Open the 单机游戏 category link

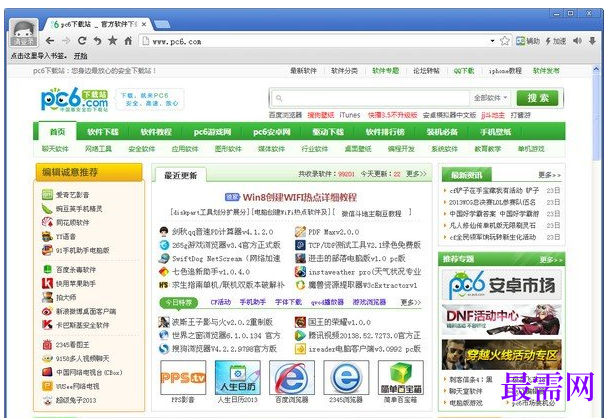pyautogui.click(x=531, y=149)
